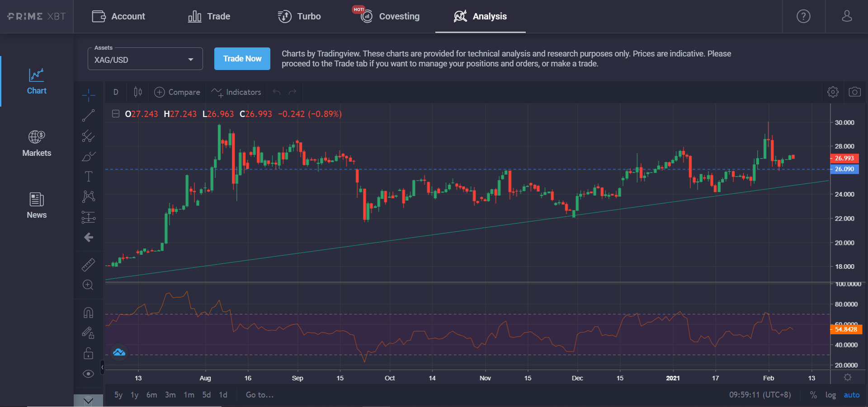Toggle magnet mode on the chart
The height and width of the screenshot is (407, 868).
88,312
